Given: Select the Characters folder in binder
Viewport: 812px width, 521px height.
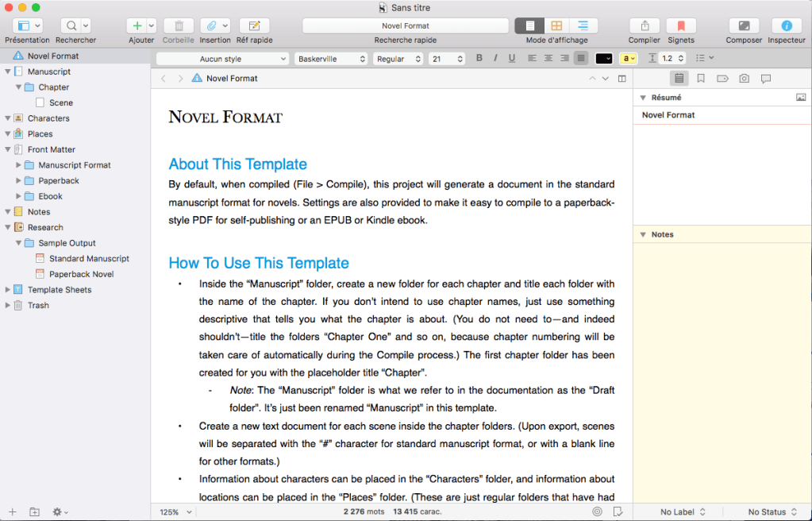Looking at the screenshot, I should click(48, 118).
